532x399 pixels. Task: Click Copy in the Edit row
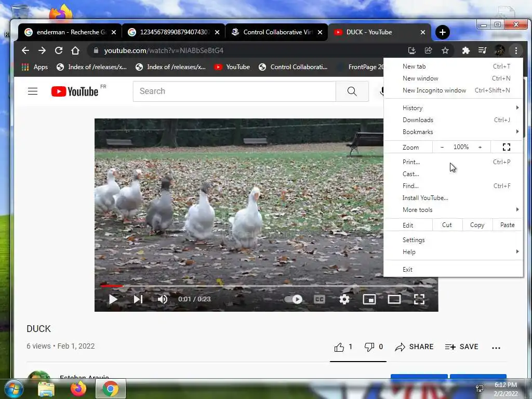(x=477, y=225)
